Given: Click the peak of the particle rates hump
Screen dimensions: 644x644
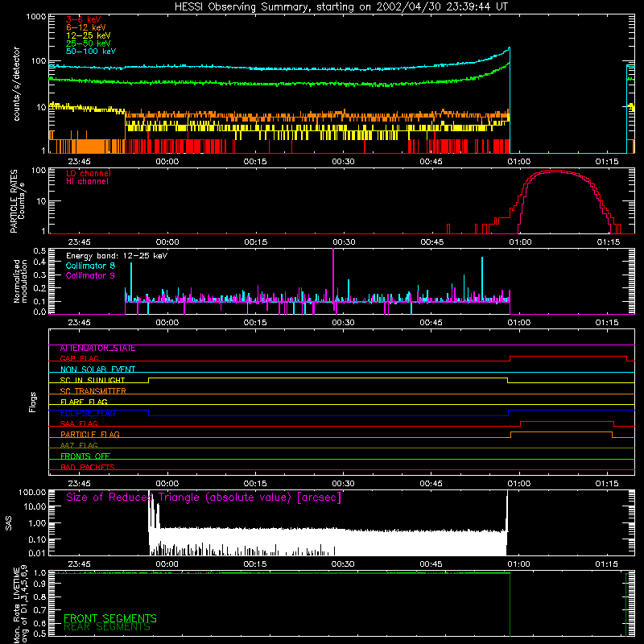Looking at the screenshot, I should point(555,171).
